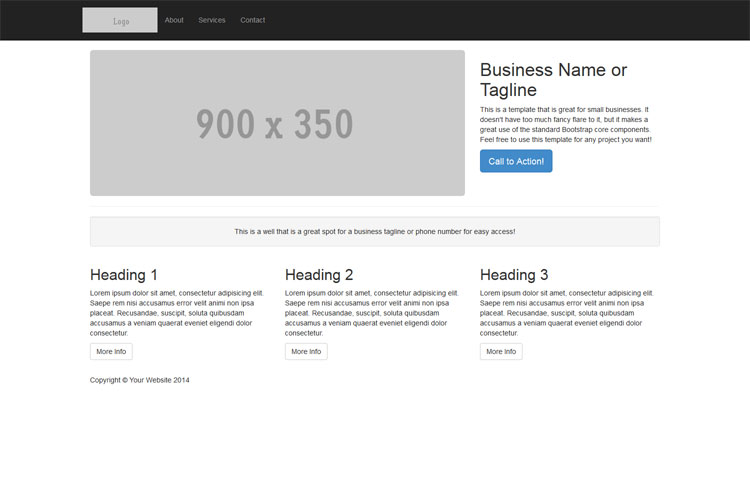Go to the Services nav link
750x490 pixels.
[x=212, y=20]
